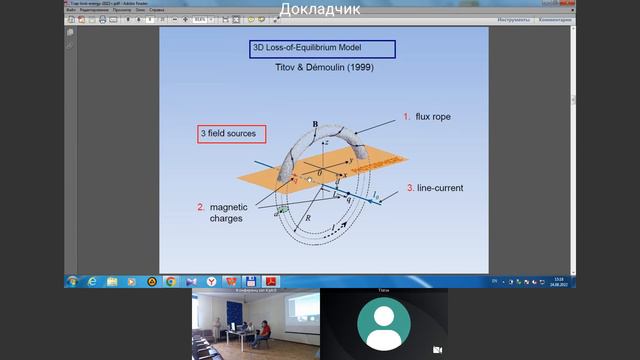Switch to Adobe Reader taskbar button
The image size is (640, 360).
point(271,282)
